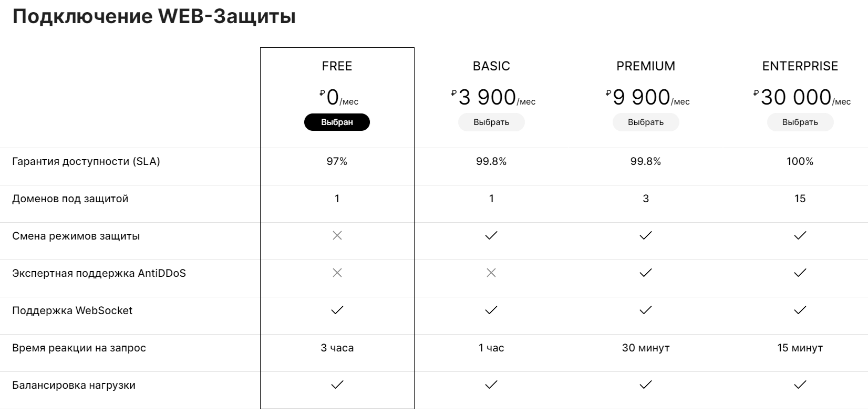868x415 pixels.
Task: Click the FREE plan column header
Action: point(337,66)
